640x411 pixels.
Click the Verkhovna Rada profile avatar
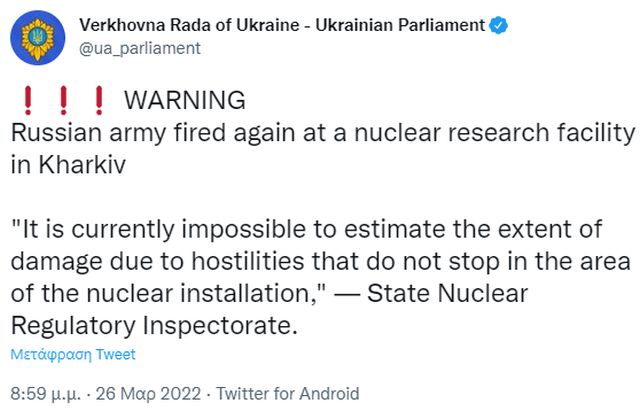tap(40, 37)
